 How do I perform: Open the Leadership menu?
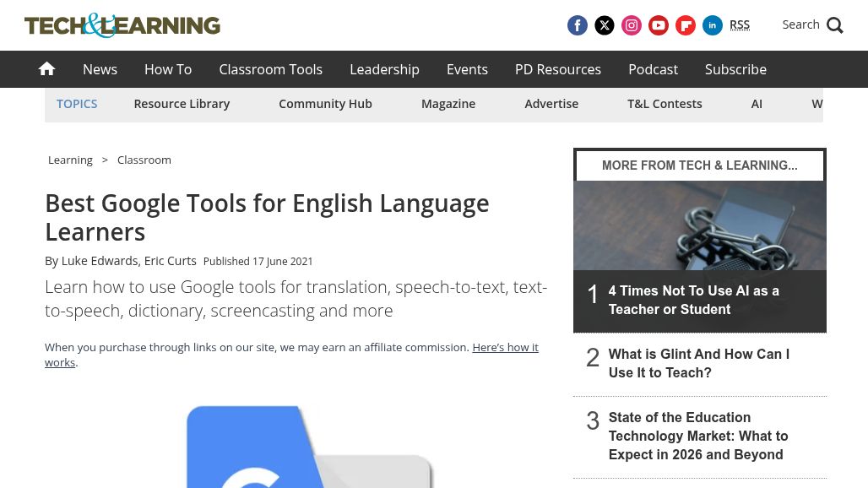[384, 69]
